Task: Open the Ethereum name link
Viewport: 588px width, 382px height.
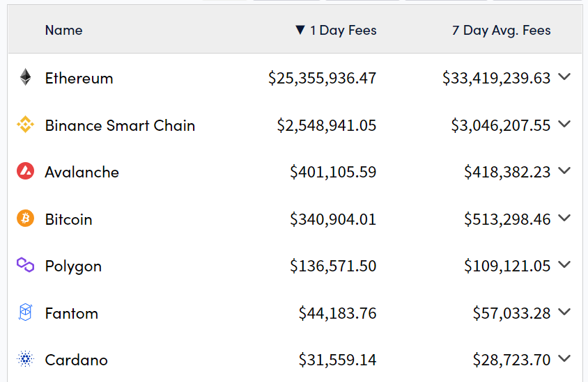Action: (79, 78)
